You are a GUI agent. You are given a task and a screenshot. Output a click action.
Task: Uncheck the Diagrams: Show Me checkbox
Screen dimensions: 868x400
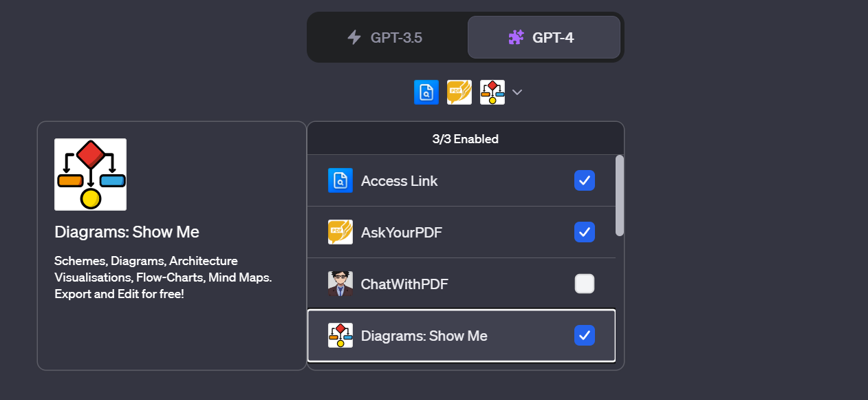pos(585,335)
